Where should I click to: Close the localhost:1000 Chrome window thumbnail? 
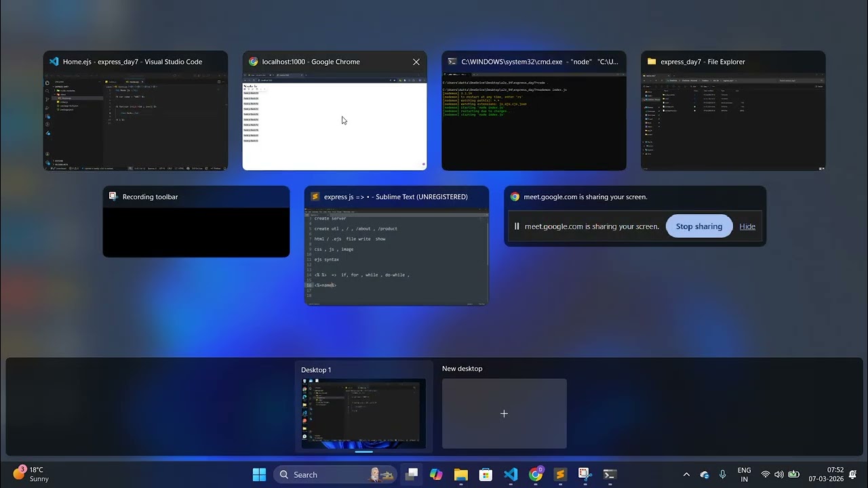coord(416,62)
